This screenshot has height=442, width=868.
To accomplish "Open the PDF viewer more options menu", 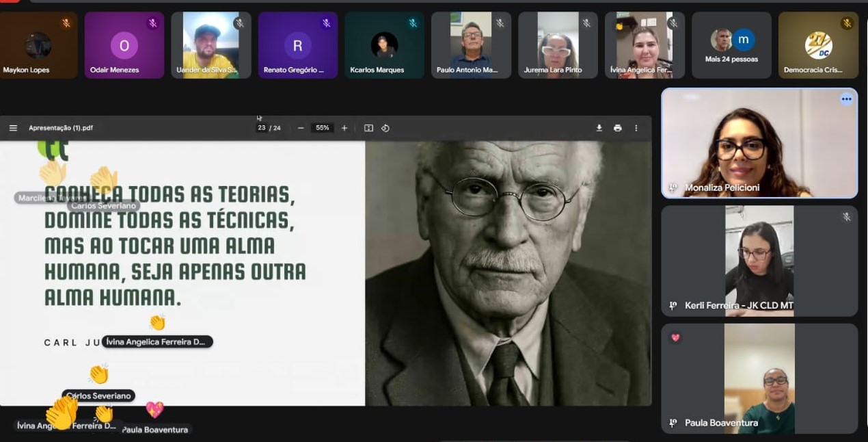I will point(636,128).
